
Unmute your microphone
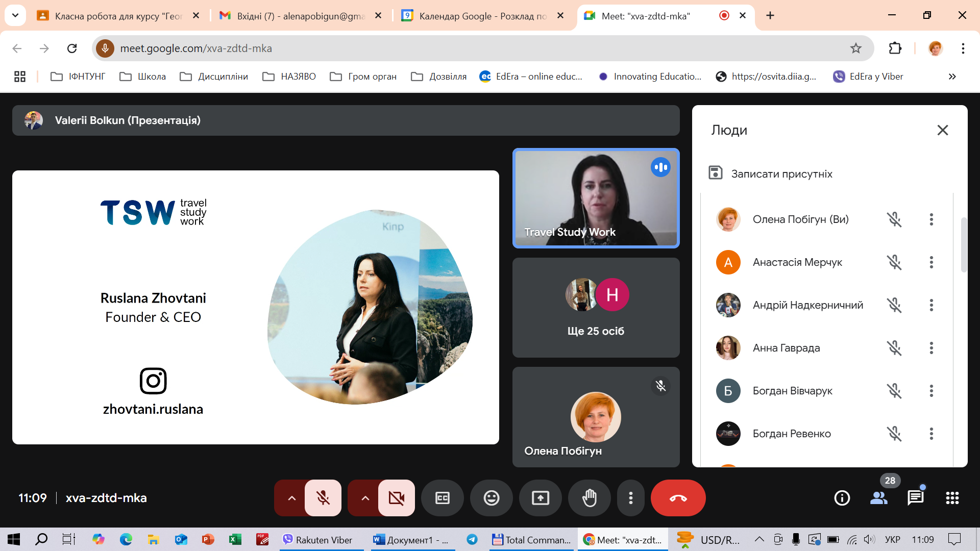pyautogui.click(x=323, y=498)
